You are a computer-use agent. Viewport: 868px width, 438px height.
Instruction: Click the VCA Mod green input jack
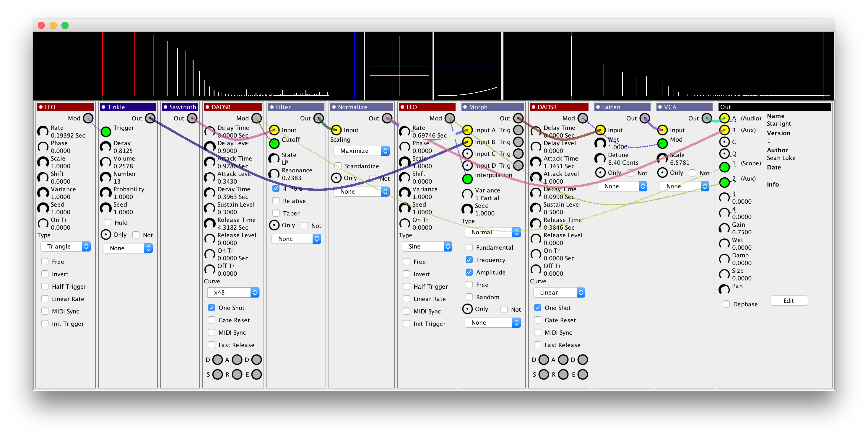point(662,143)
